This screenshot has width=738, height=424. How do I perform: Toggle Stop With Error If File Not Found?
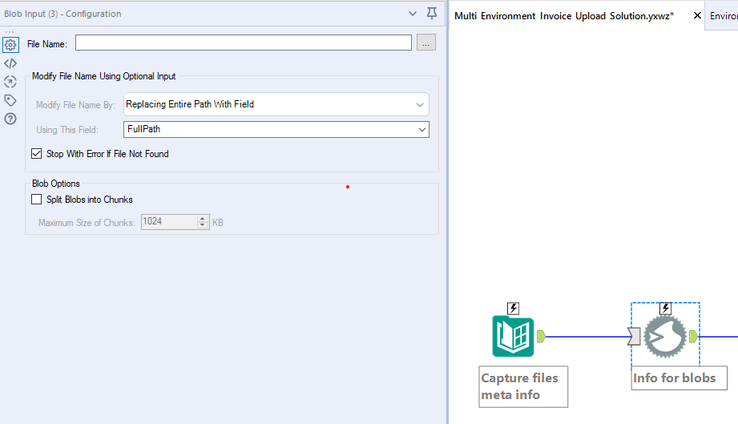[x=36, y=154]
